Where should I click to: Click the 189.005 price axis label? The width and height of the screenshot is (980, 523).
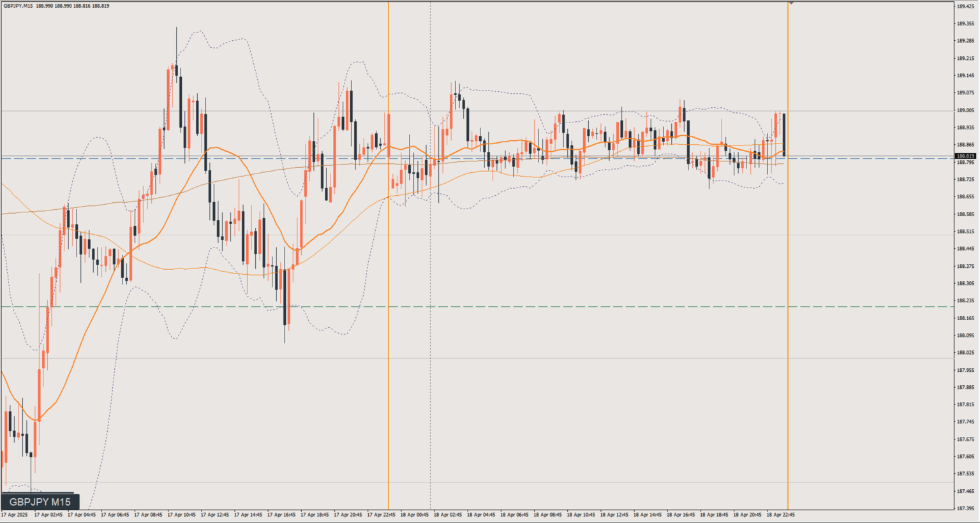coord(965,110)
